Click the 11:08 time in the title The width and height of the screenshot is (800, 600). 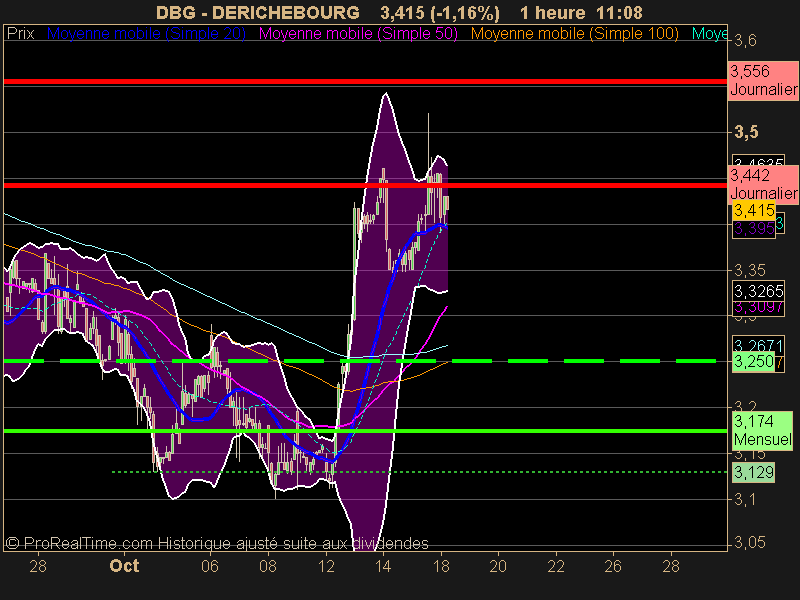click(x=618, y=12)
